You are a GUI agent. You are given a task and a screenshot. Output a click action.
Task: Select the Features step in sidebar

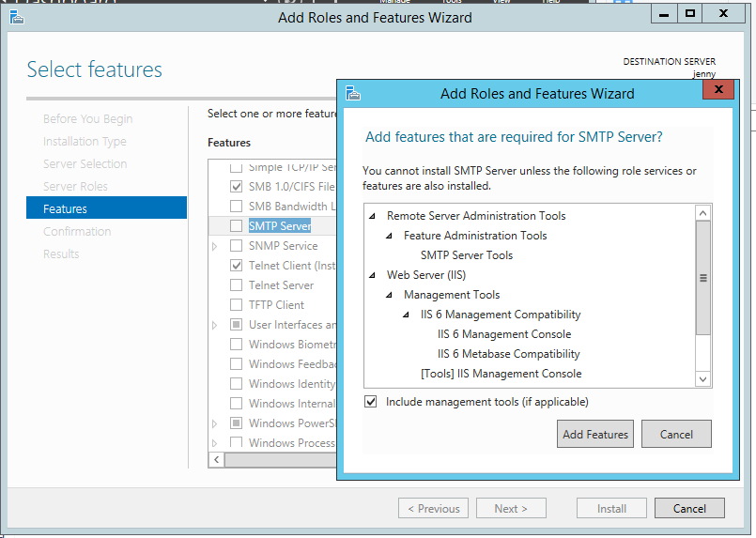[106, 208]
